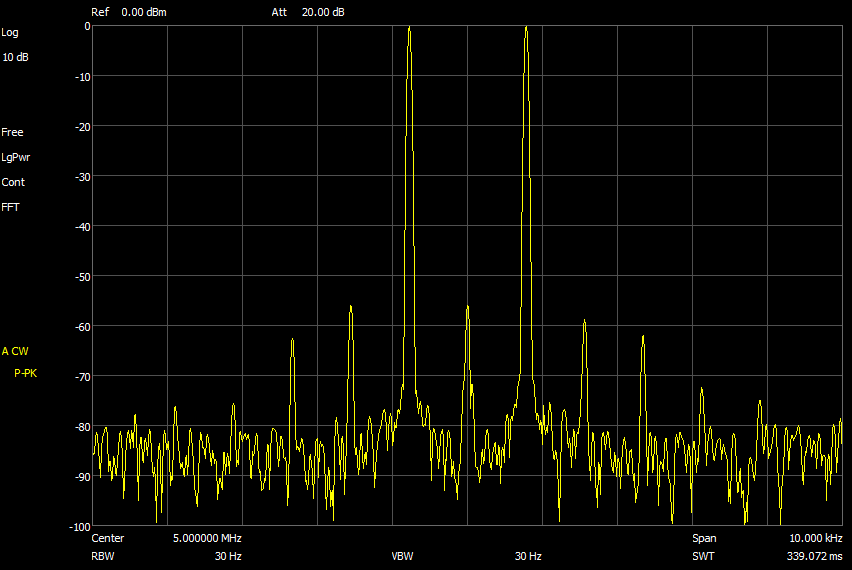Select the 10.000 kHz span value
The height and width of the screenshot is (570, 852).
tap(815, 538)
